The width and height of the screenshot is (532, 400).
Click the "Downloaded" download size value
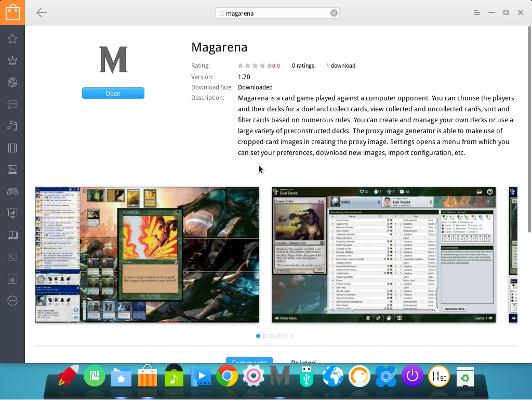tap(255, 87)
